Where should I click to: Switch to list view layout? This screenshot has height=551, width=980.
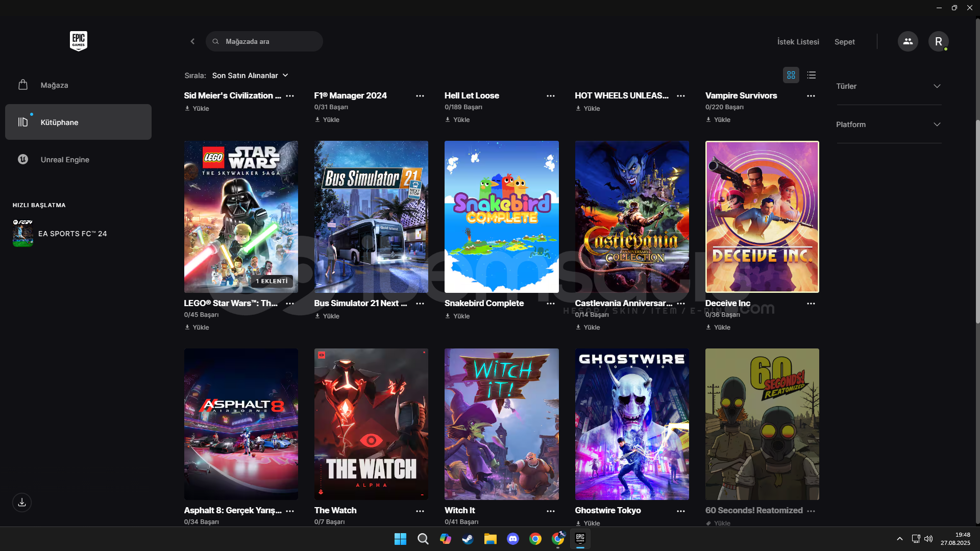[x=812, y=75]
